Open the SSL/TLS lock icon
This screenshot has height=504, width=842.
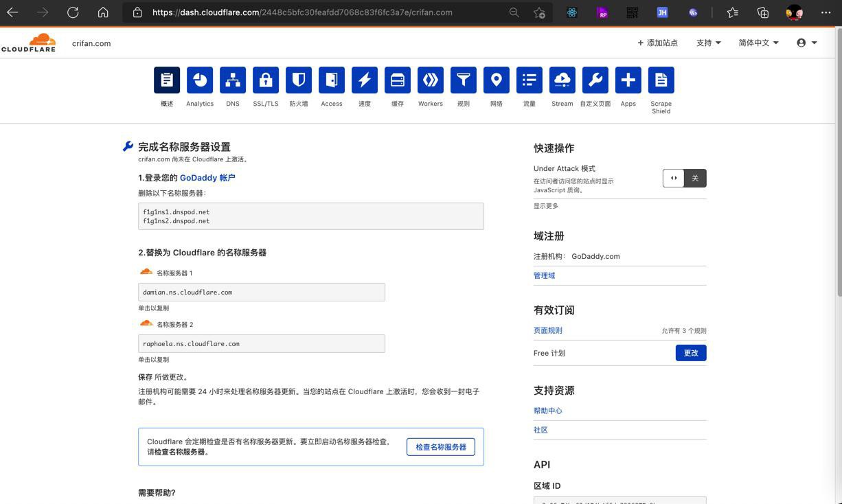(x=266, y=80)
